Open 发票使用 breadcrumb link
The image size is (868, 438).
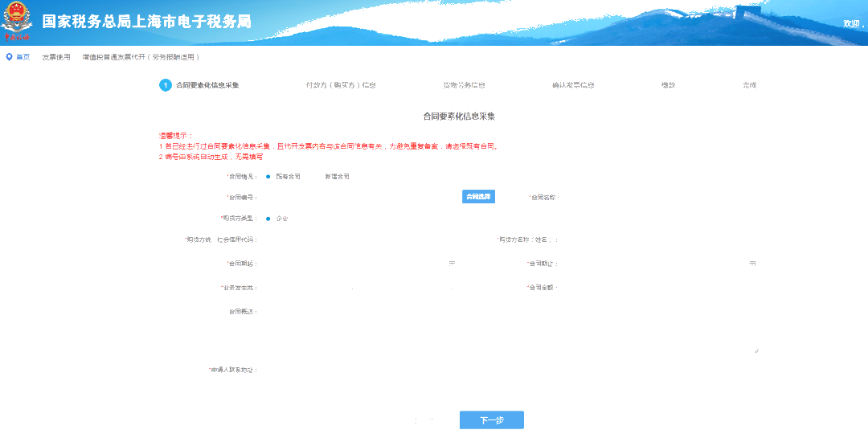(56, 57)
